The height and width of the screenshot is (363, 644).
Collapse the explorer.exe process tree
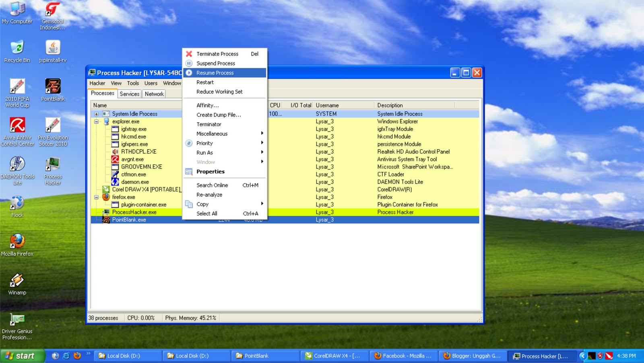[96, 121]
